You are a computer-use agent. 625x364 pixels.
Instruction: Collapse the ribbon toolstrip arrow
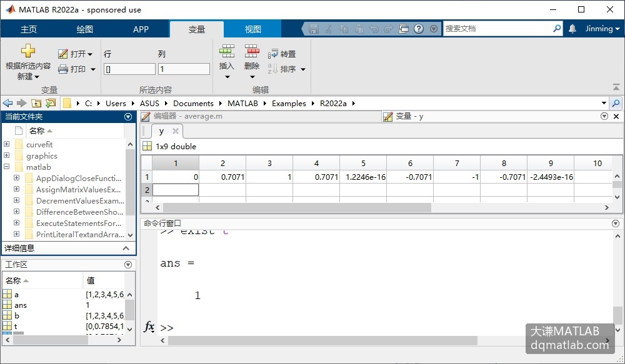click(616, 87)
